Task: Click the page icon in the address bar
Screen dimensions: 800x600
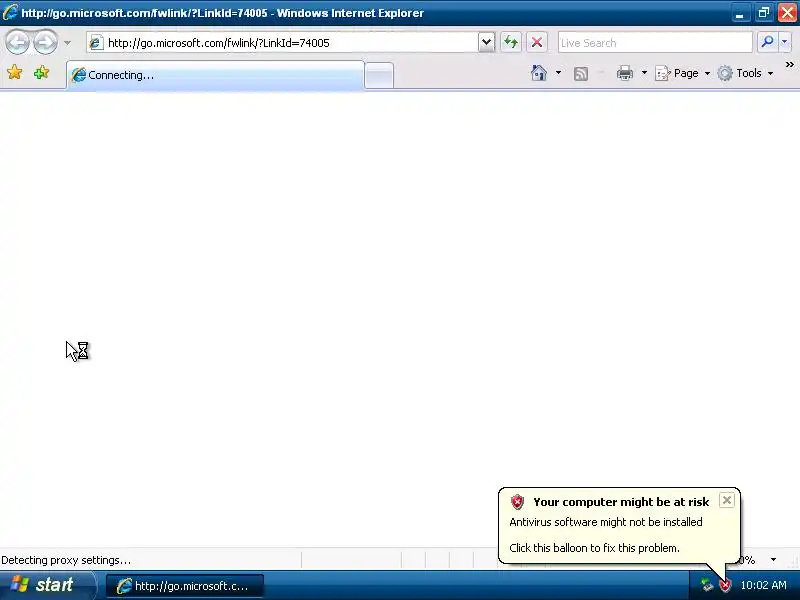Action: click(x=95, y=43)
